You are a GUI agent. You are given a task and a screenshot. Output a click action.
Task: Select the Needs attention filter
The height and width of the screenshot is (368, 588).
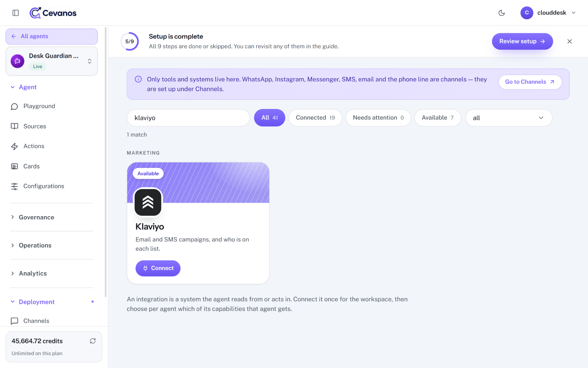(x=378, y=118)
